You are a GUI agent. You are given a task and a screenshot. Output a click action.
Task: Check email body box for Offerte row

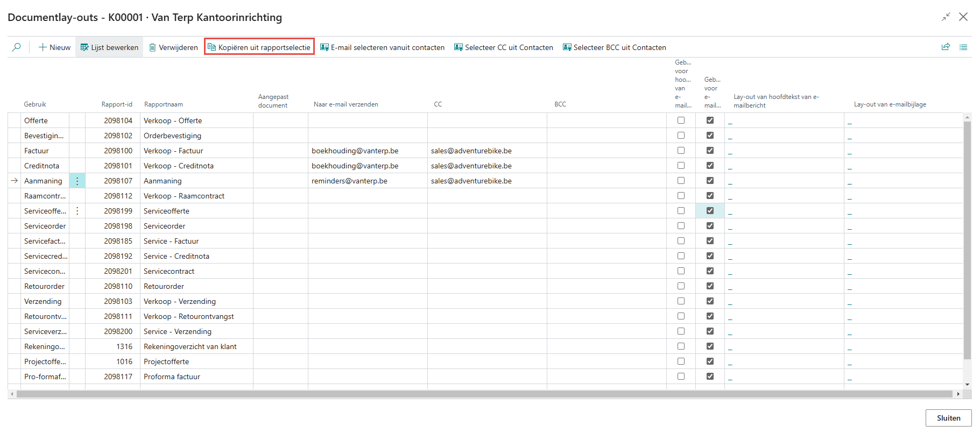coord(681,120)
